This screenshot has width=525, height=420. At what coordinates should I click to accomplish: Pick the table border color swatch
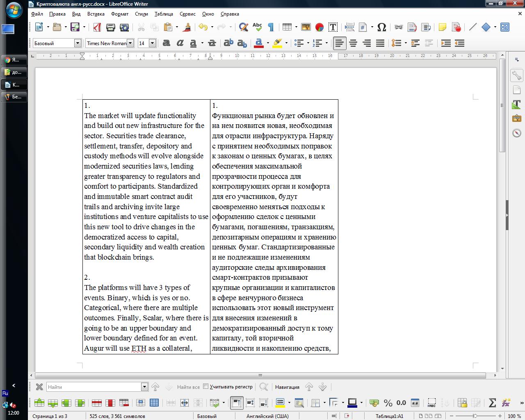click(352, 403)
